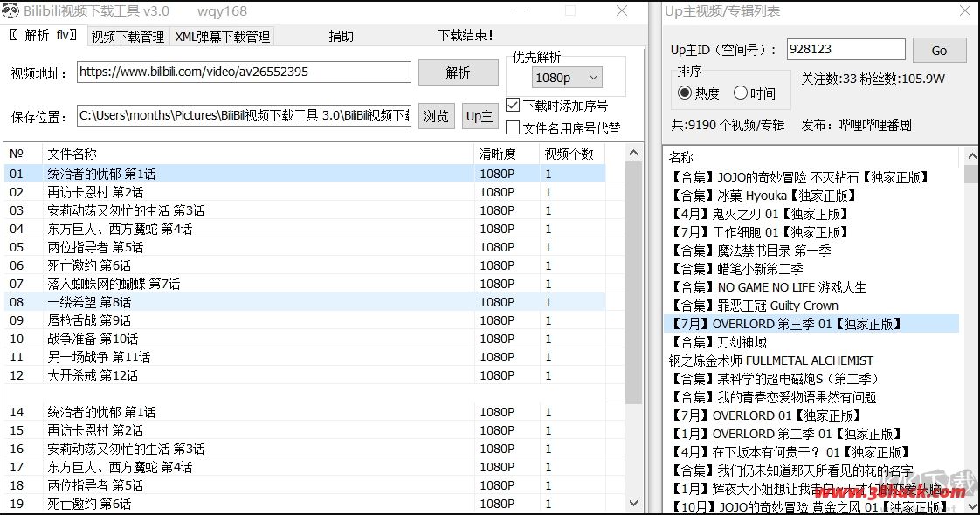Select the 热度 sort radio button
This screenshot has width=980, height=515.
pos(685,93)
